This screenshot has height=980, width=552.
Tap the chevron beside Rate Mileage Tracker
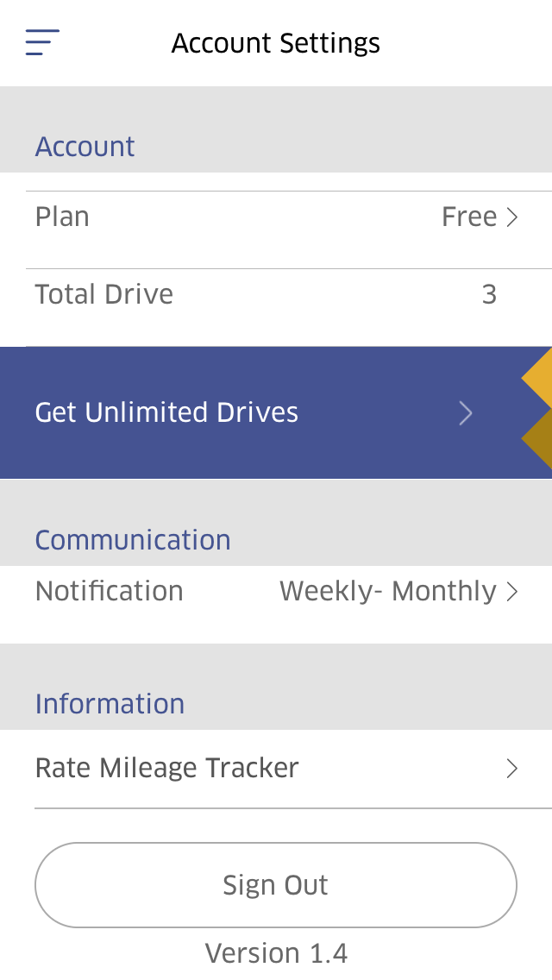click(x=512, y=768)
